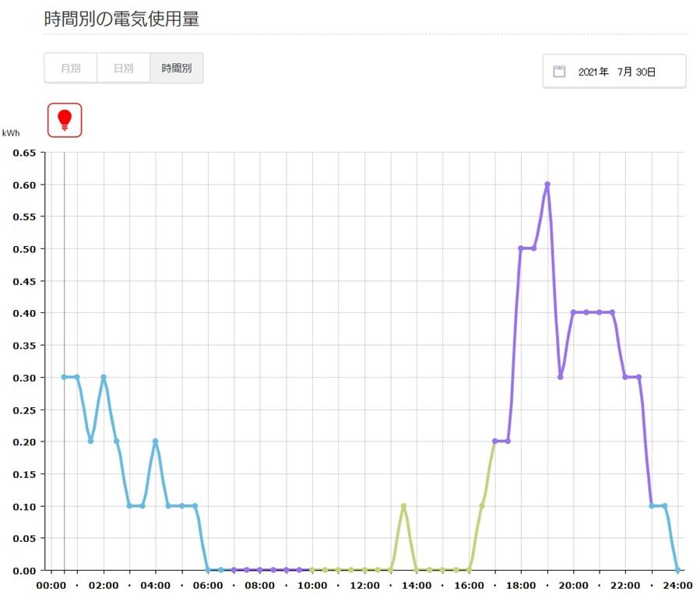Click the 0.30 point at 22:30
This screenshot has width=700, height=598.
point(638,377)
